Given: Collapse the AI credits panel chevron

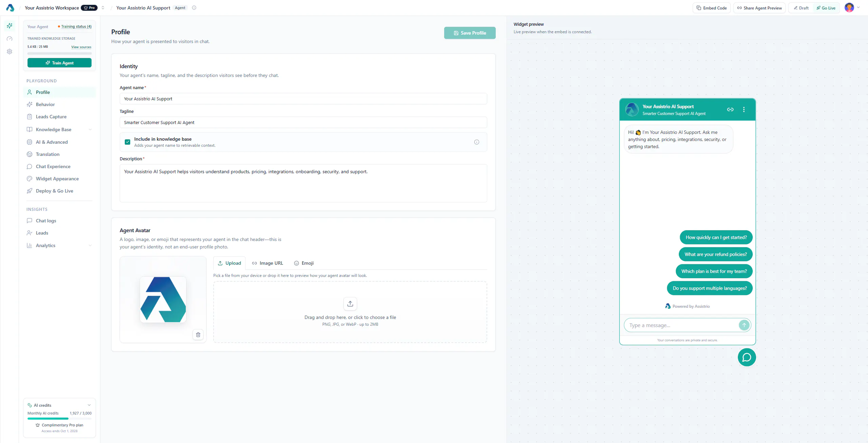Looking at the screenshot, I should point(89,405).
